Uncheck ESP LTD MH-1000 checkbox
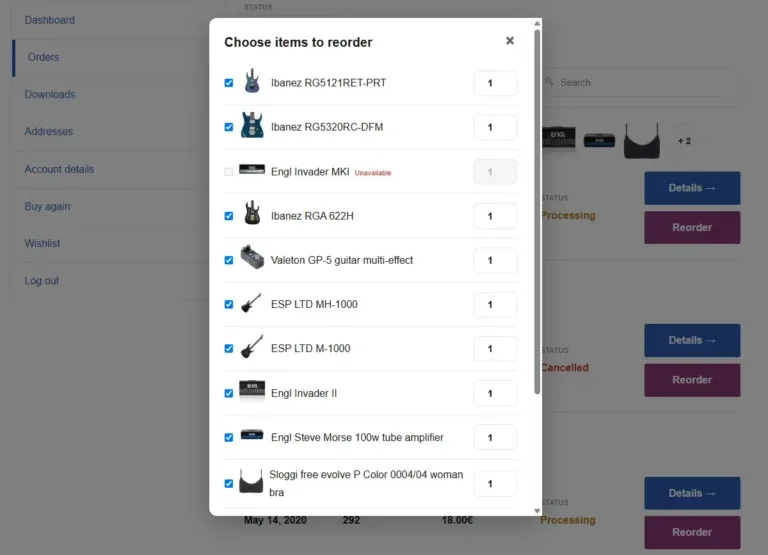The image size is (768, 555). [229, 304]
